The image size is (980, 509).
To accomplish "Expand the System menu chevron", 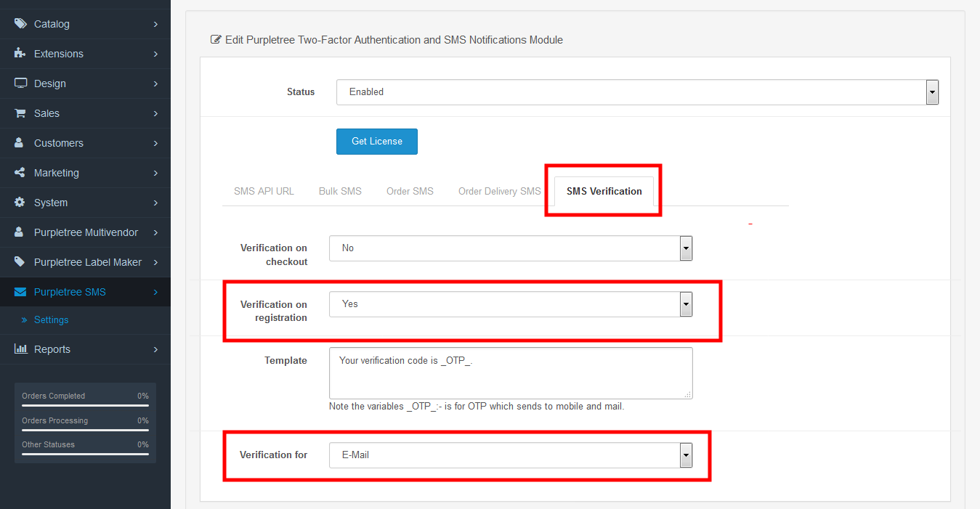I will [x=155, y=203].
